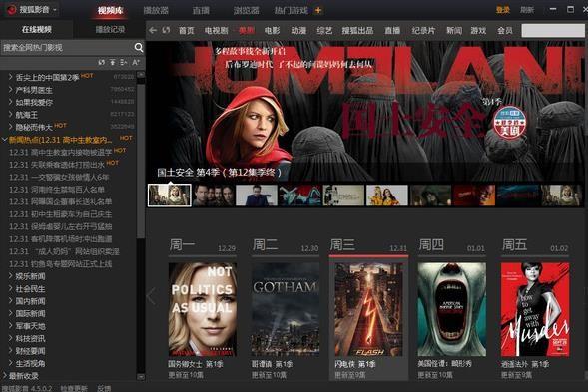Expand the 娱乐新闻 category
This screenshot has width=588, height=392.
(11, 276)
